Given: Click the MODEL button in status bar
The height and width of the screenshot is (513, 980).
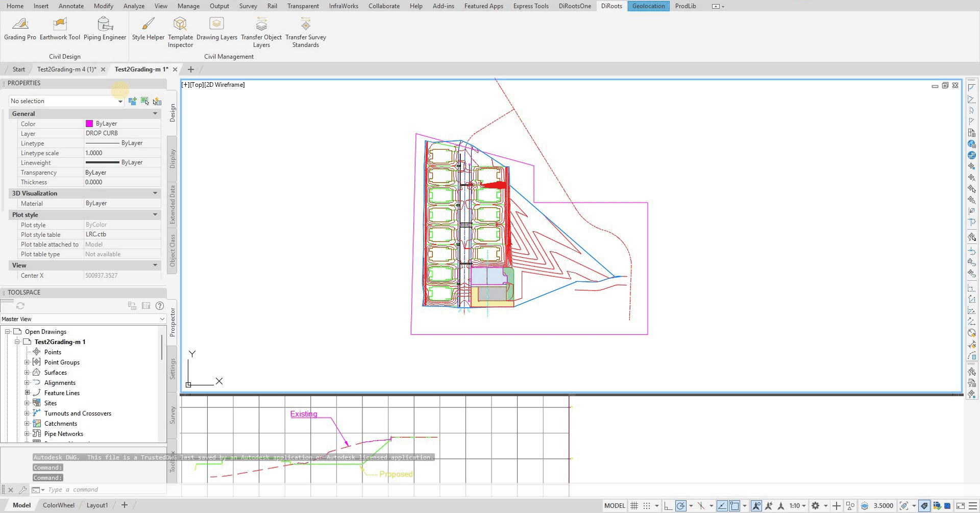Looking at the screenshot, I should point(614,506).
